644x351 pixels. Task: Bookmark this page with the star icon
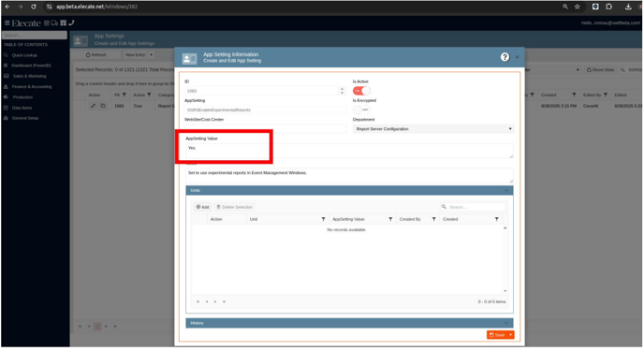(577, 7)
